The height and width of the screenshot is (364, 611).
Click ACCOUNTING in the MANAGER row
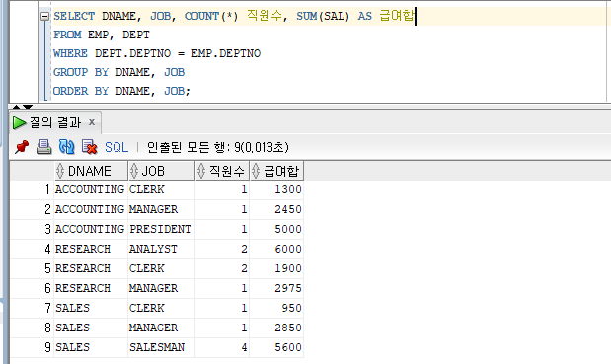pos(90,209)
